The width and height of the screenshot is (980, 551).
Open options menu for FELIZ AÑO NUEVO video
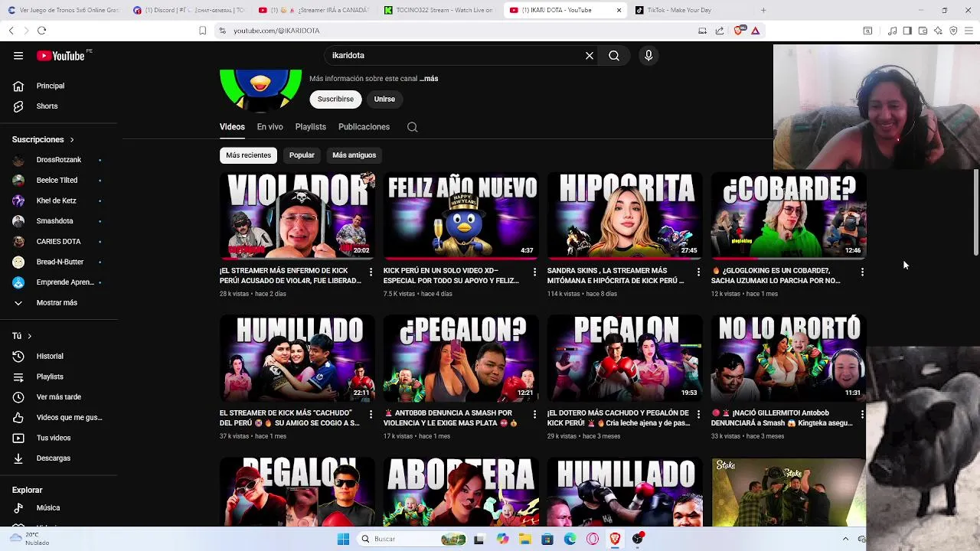(535, 272)
